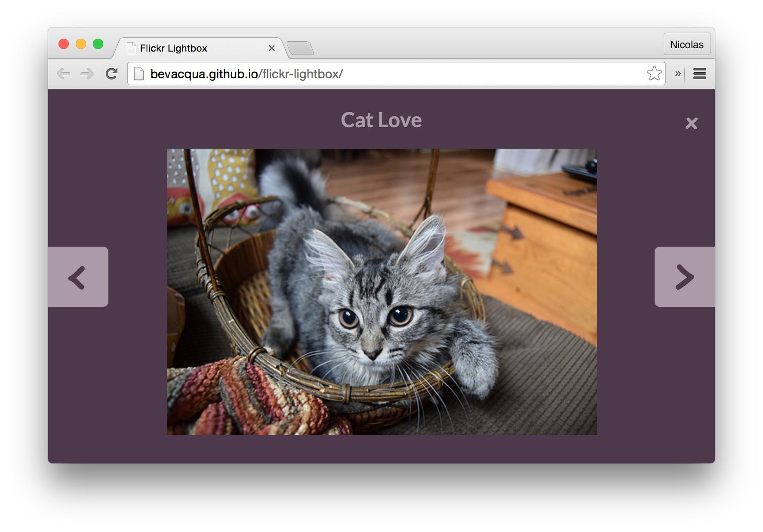Show hidden extensions via double chevron

(678, 73)
